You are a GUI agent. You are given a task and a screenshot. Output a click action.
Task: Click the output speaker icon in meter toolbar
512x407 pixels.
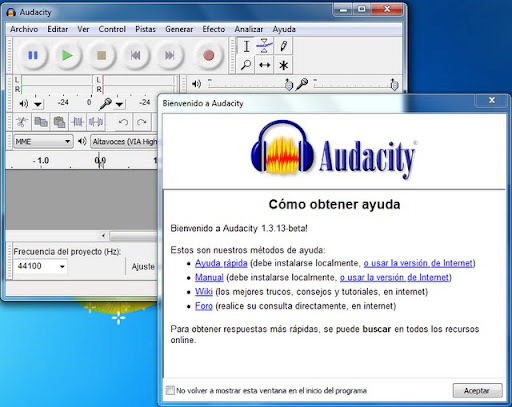point(23,104)
